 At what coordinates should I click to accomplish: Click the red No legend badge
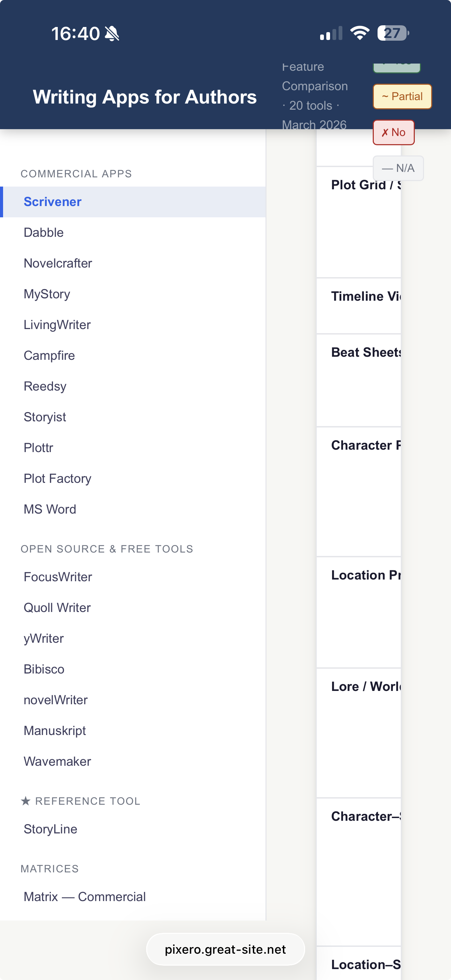[393, 132]
